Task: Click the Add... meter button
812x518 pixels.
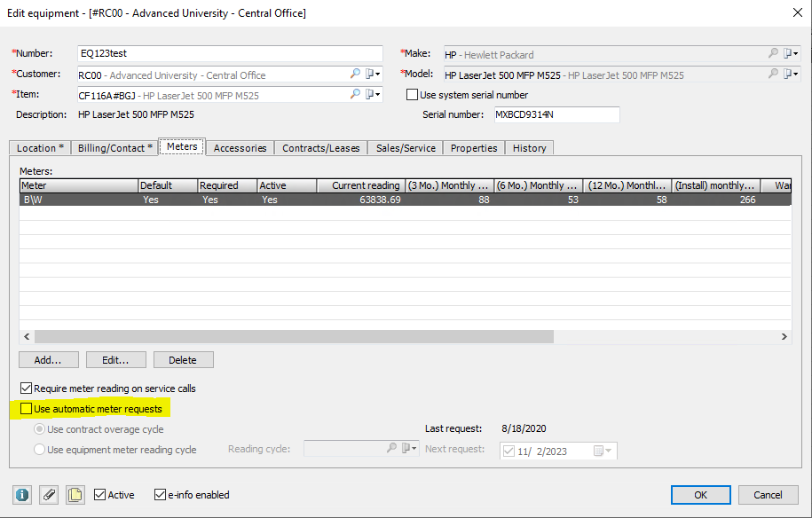Action: tap(49, 359)
